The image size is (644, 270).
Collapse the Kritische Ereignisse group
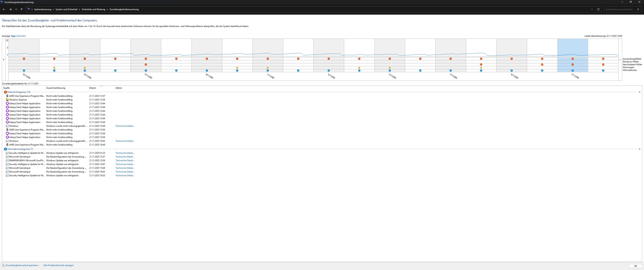[x=639, y=92]
